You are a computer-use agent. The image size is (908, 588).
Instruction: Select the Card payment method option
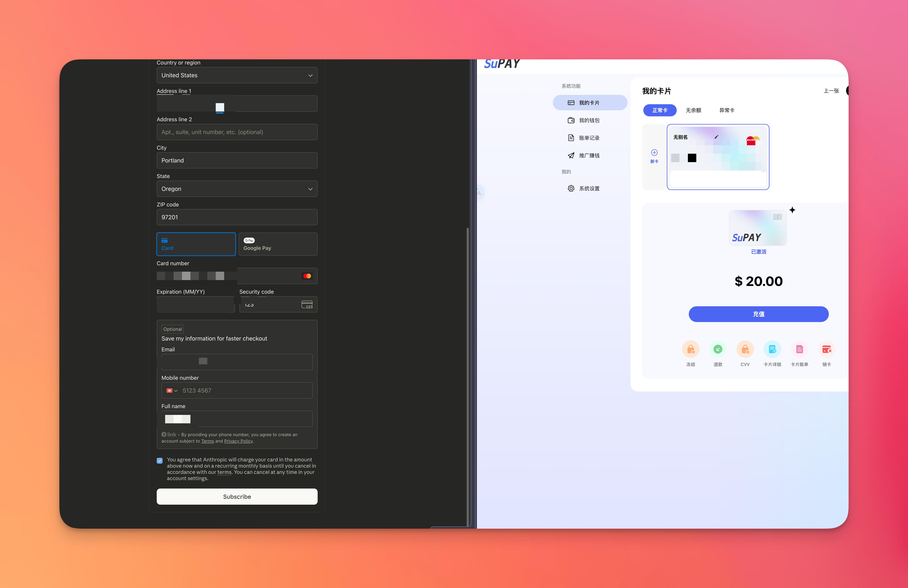196,244
